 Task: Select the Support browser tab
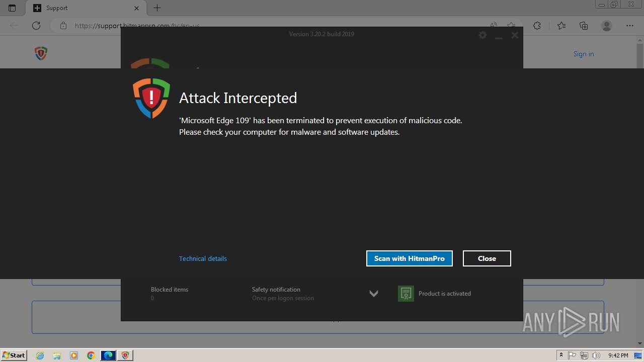86,8
